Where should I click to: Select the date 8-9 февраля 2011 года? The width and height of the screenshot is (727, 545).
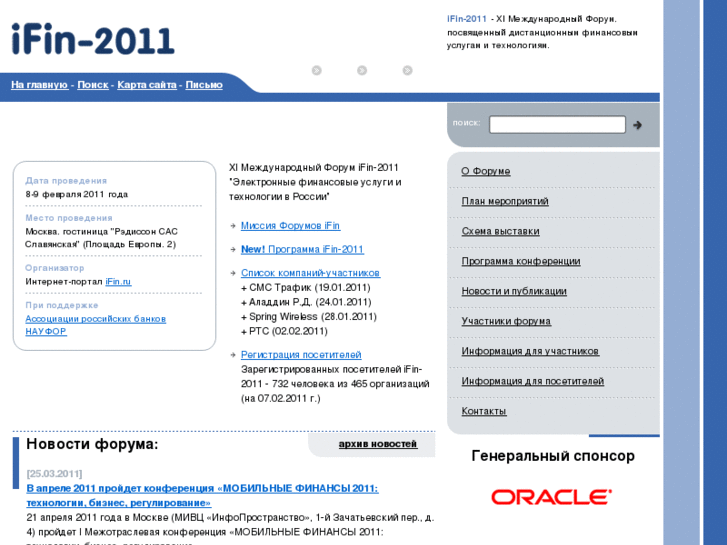click(x=77, y=194)
